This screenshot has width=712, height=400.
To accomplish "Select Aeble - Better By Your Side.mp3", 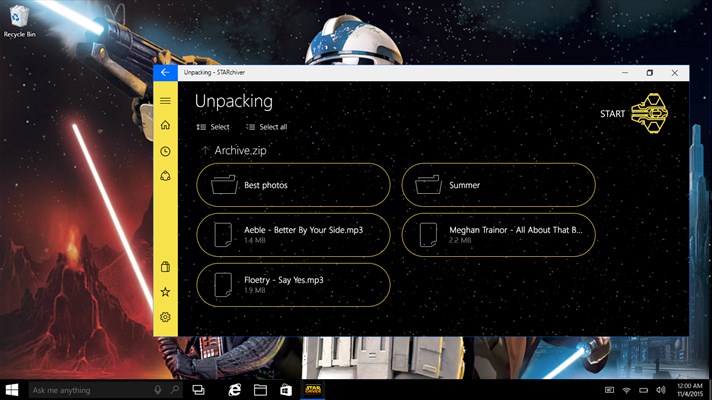I will click(x=293, y=235).
